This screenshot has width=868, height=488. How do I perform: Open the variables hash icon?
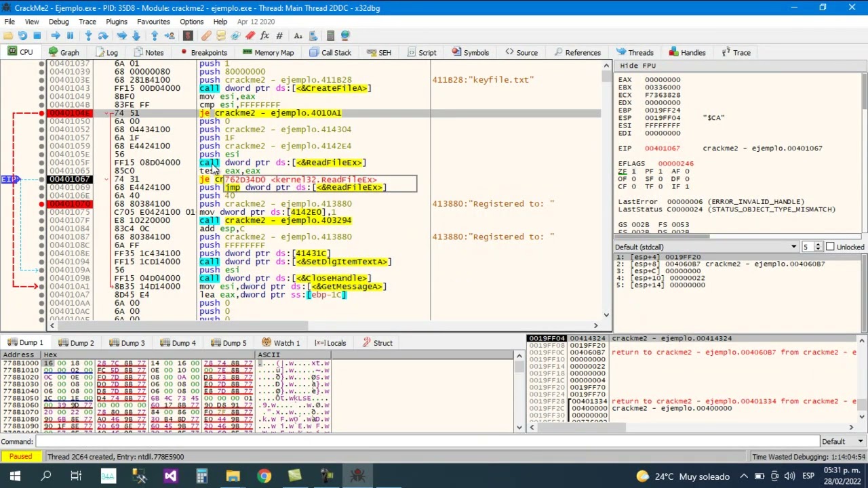click(279, 35)
